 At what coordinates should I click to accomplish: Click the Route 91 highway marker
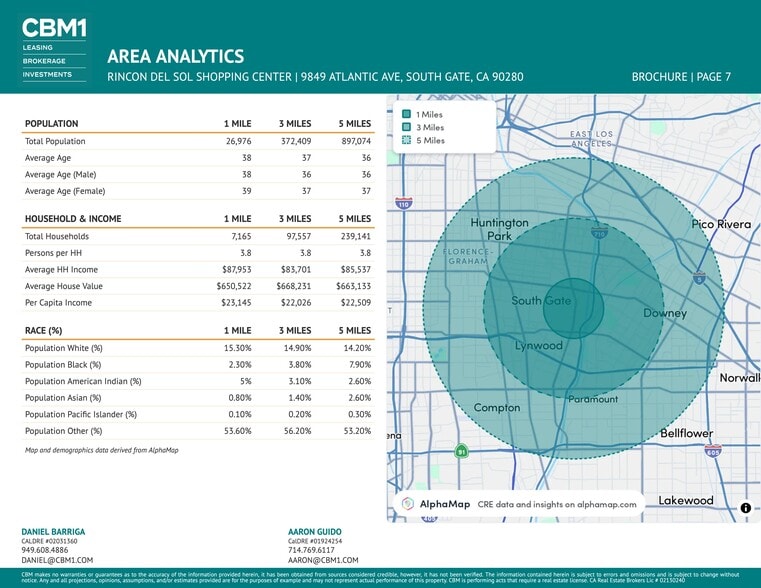461,452
